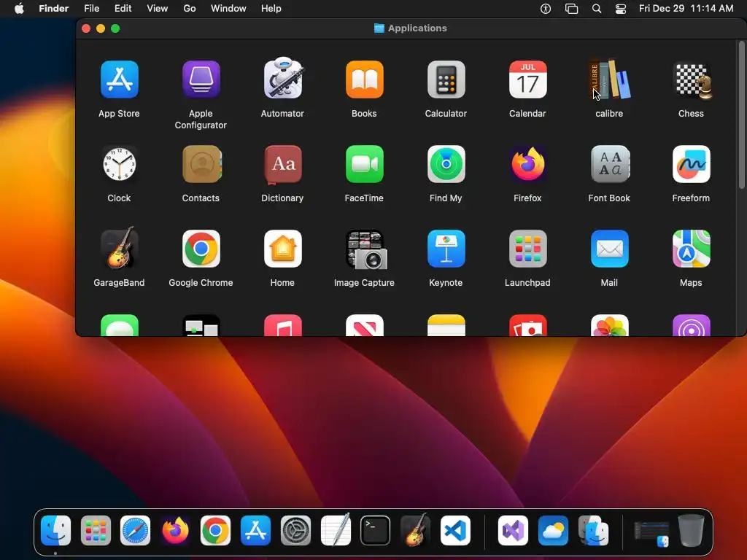Open the Go menu
747x560 pixels.
pyautogui.click(x=190, y=8)
